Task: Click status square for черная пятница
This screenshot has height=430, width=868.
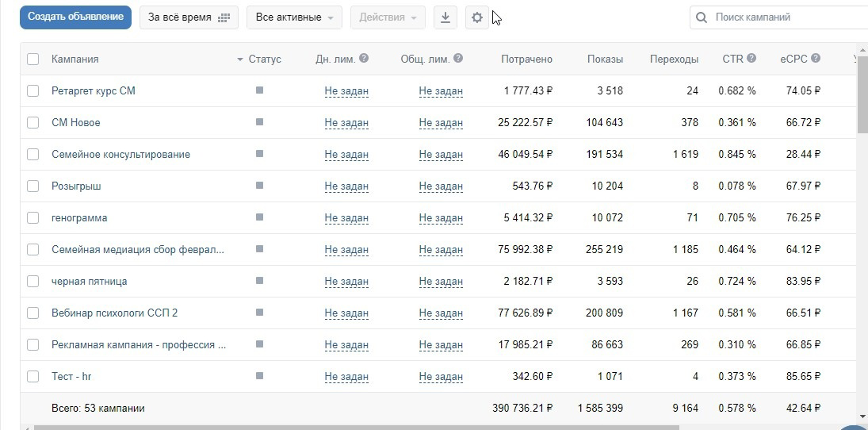Action: point(260,281)
